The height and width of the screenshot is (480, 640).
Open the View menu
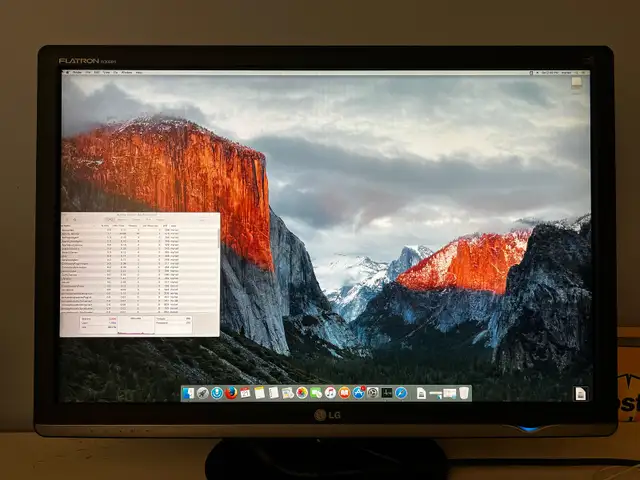tap(107, 73)
